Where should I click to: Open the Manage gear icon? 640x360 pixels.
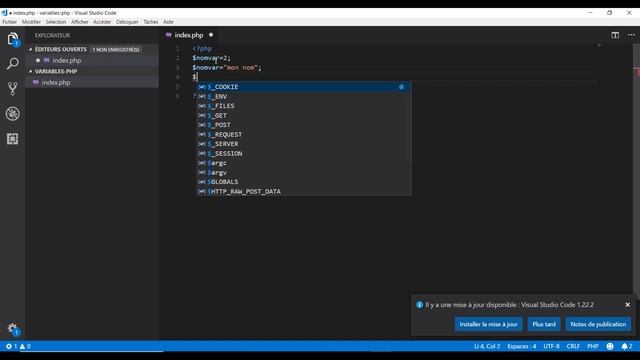(x=13, y=329)
